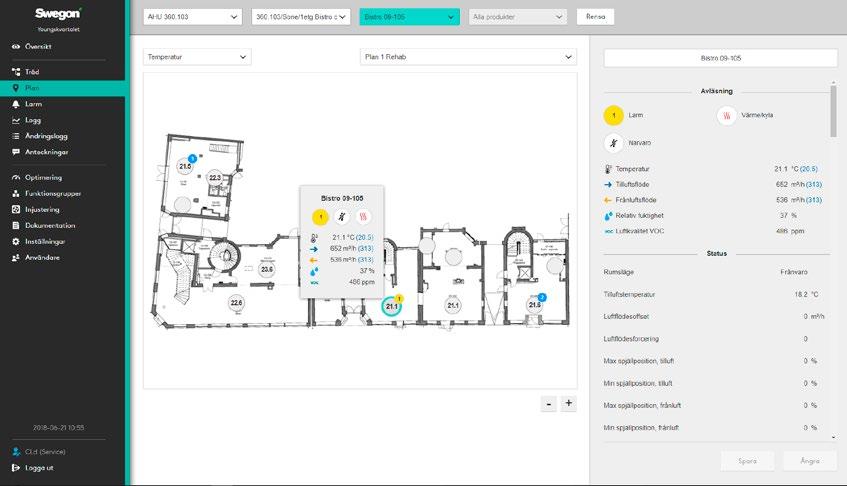This screenshot has width=847, height=486.
Task: Open the green Bistro 09-105 room dropdown
Action: coord(409,17)
